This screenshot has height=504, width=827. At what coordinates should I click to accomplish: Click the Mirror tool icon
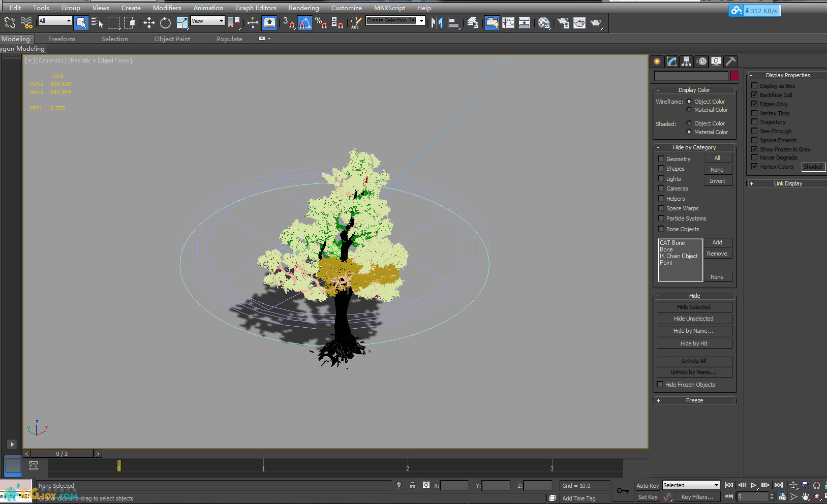point(437,22)
